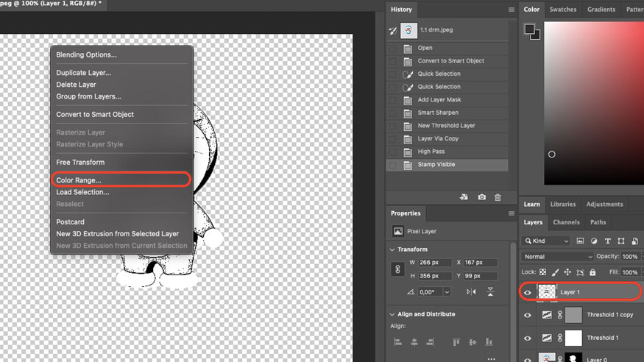Toggle link width and height constraint

pyautogui.click(x=398, y=270)
